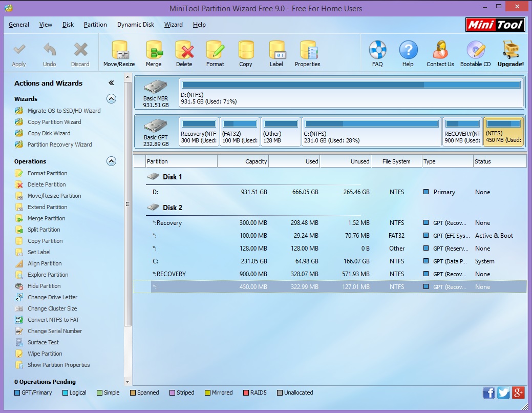532x413 pixels.
Task: Collapse the Wizards section
Action: click(111, 99)
